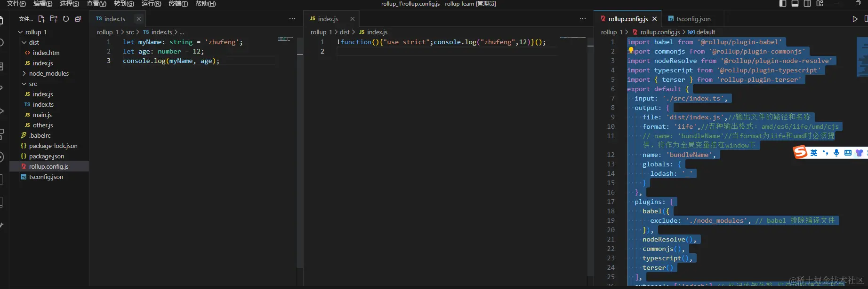
Task: Toggle Sogou English/Chinese mode button
Action: pyautogui.click(x=814, y=153)
